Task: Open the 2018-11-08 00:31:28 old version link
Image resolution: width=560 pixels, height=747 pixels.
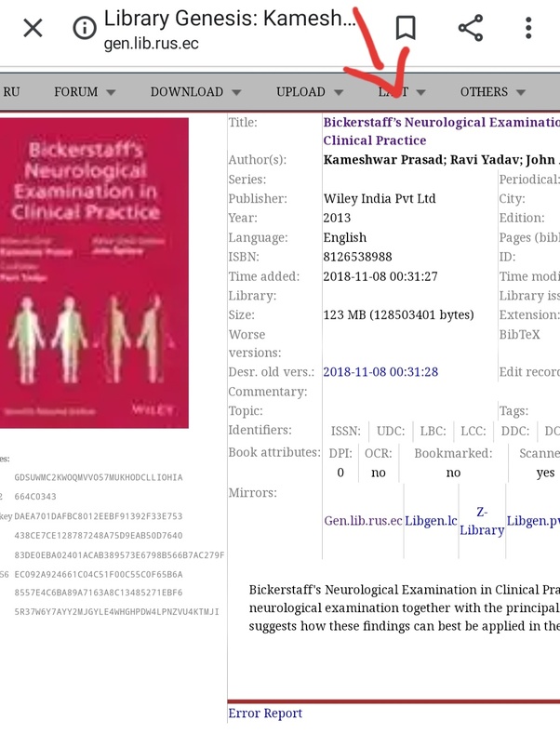Action: coord(380,371)
